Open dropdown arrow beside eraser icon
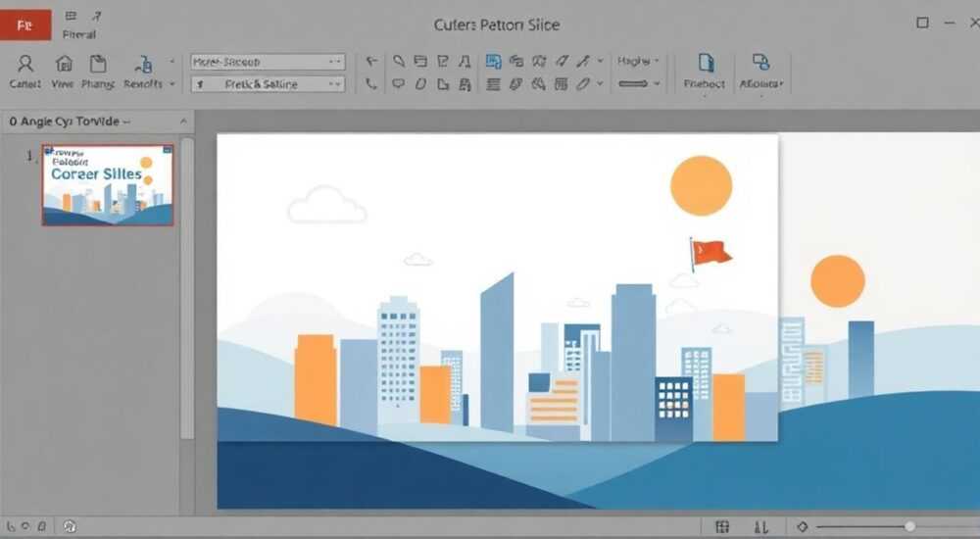Screen dimensions: 980x539 (601, 83)
